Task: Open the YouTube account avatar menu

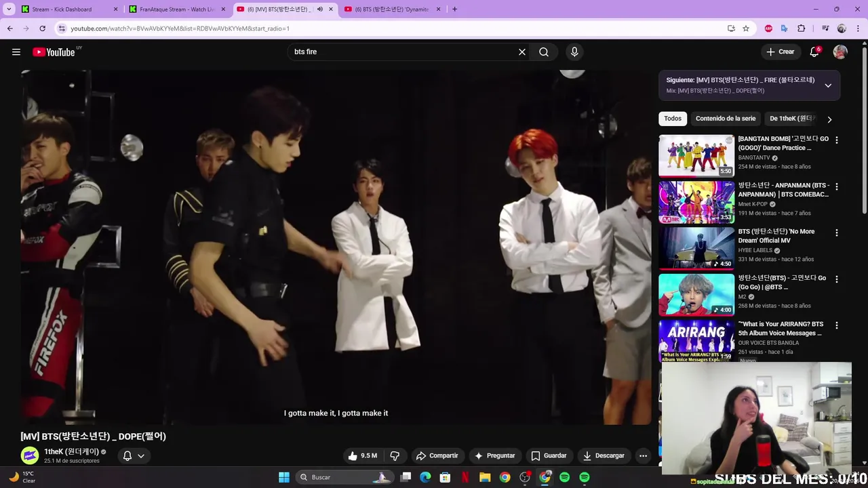Action: (x=840, y=52)
